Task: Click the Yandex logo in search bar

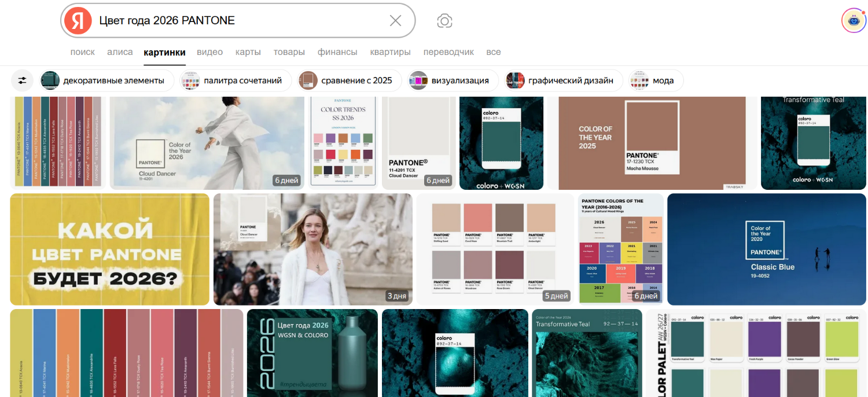Action: [78, 21]
